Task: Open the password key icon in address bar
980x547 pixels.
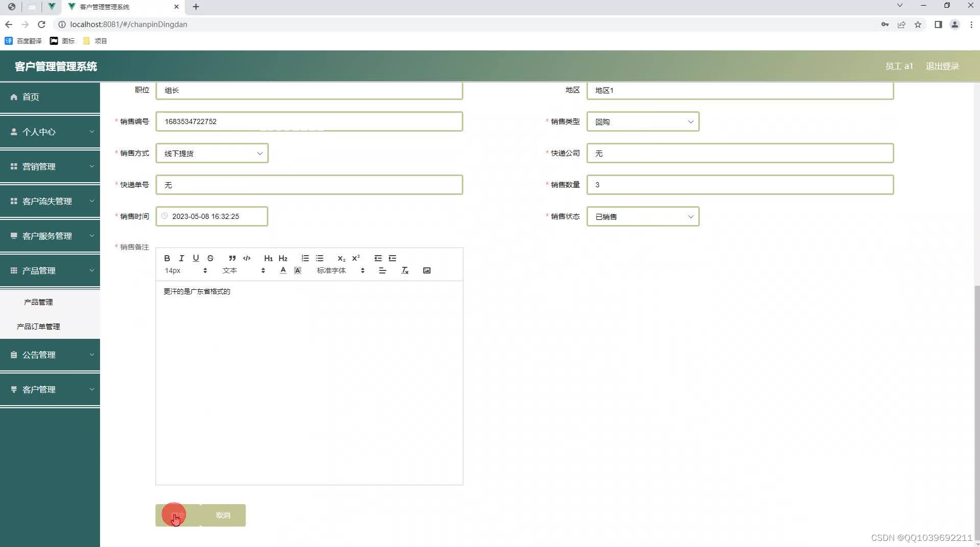Action: point(885,24)
